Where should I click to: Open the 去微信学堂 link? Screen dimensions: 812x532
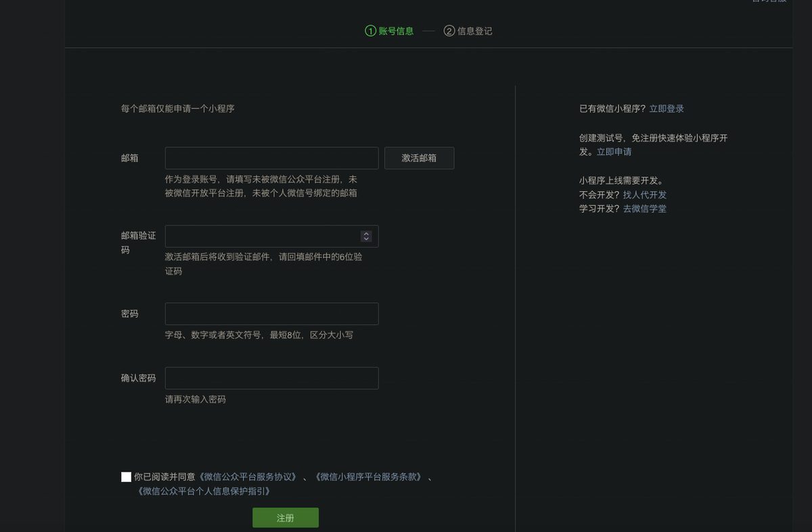pos(645,208)
